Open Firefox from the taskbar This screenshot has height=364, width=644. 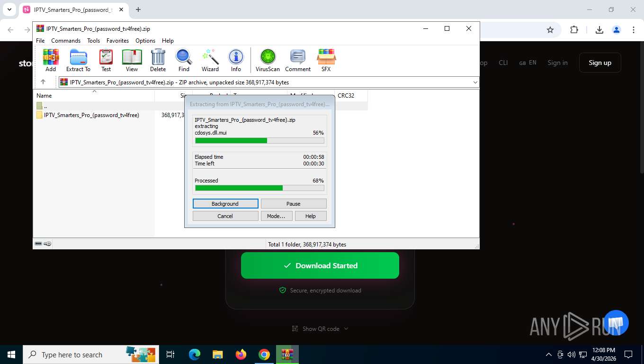tap(241, 355)
